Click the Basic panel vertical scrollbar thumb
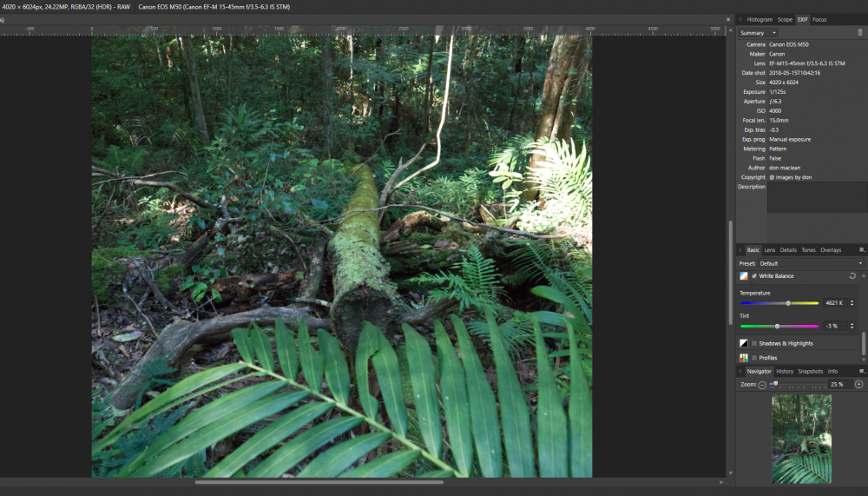 coord(864,344)
